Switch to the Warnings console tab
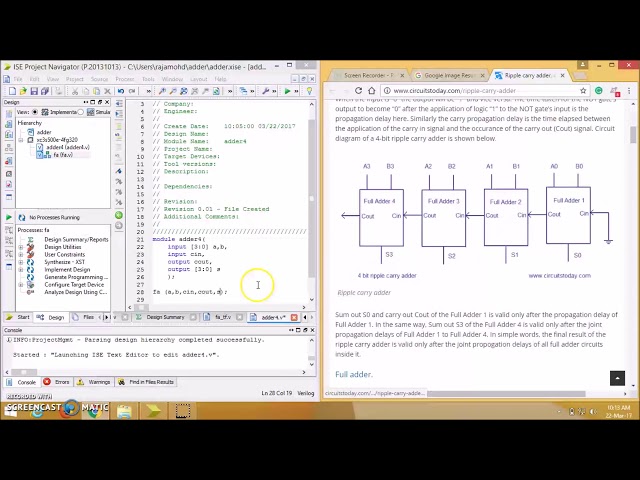This screenshot has width=640, height=480. tap(94, 382)
